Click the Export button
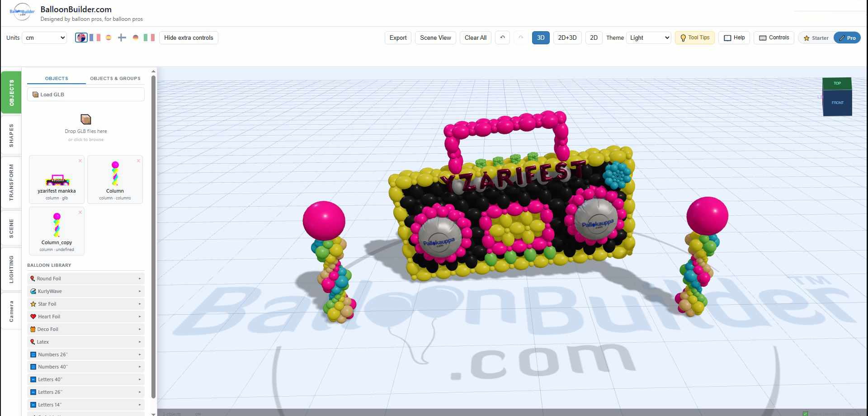This screenshot has height=416, width=868. pos(398,38)
